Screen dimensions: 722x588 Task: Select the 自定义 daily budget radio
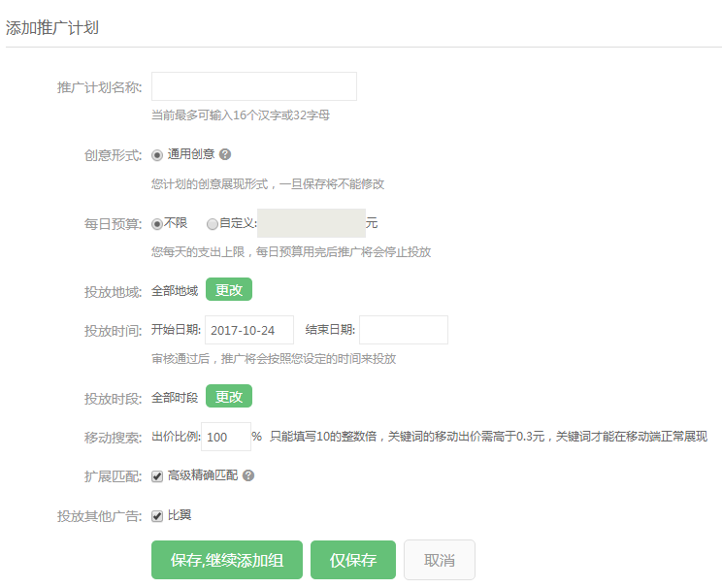pos(213,223)
